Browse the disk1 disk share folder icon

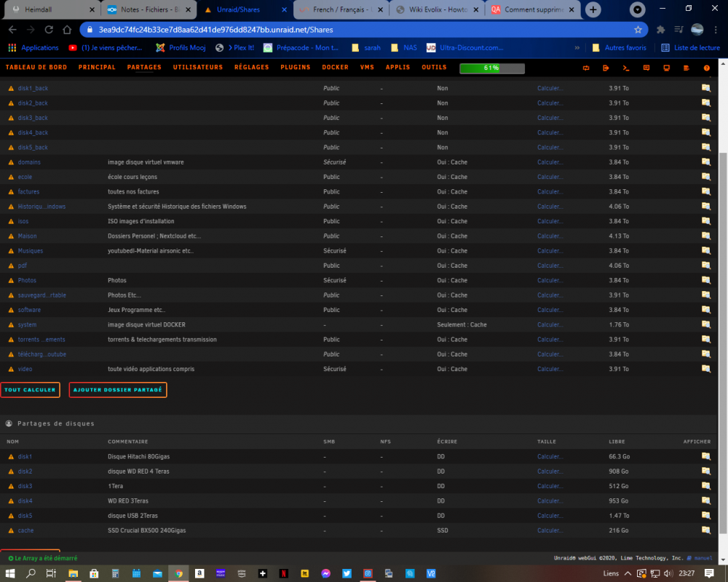[705, 456]
